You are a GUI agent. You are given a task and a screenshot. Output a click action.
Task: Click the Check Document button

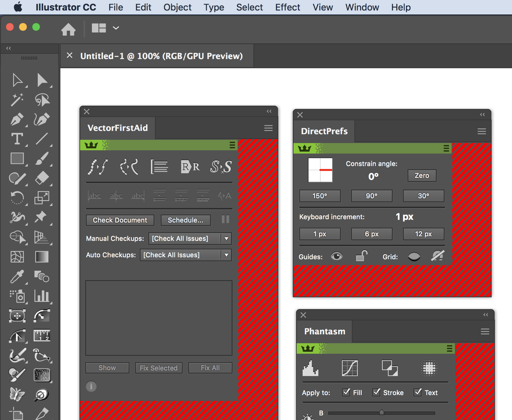pos(120,220)
